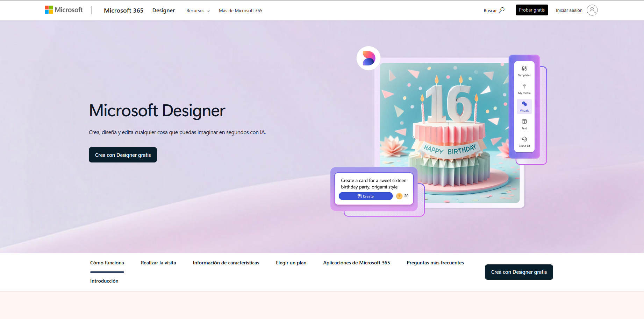Select the Templates icon in the Designer sidebar
This screenshot has width=644, height=319.
pos(524,70)
